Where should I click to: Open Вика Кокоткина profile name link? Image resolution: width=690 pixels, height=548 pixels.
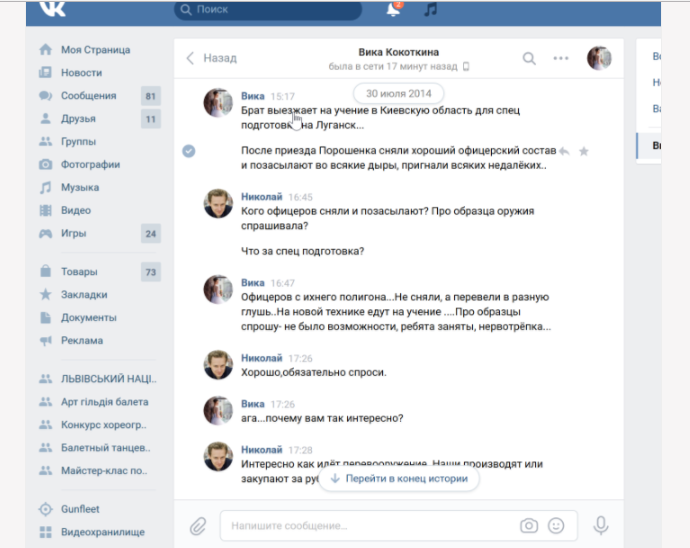[398, 52]
